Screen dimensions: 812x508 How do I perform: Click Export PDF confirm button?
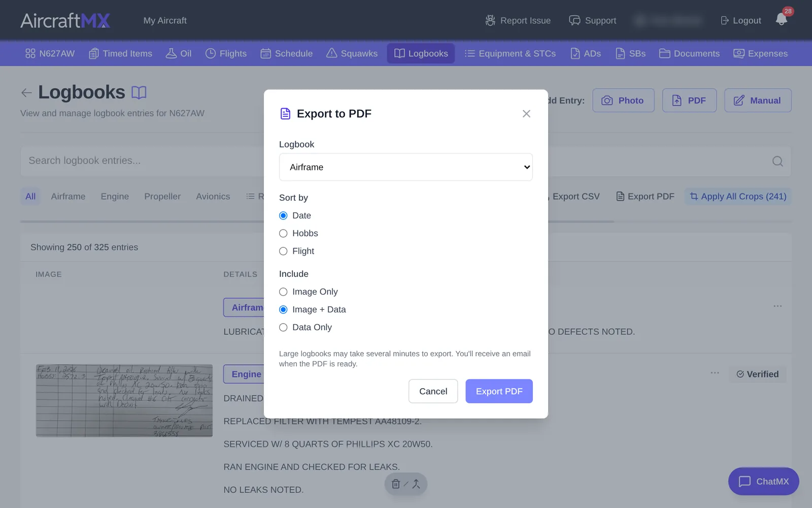point(499,391)
